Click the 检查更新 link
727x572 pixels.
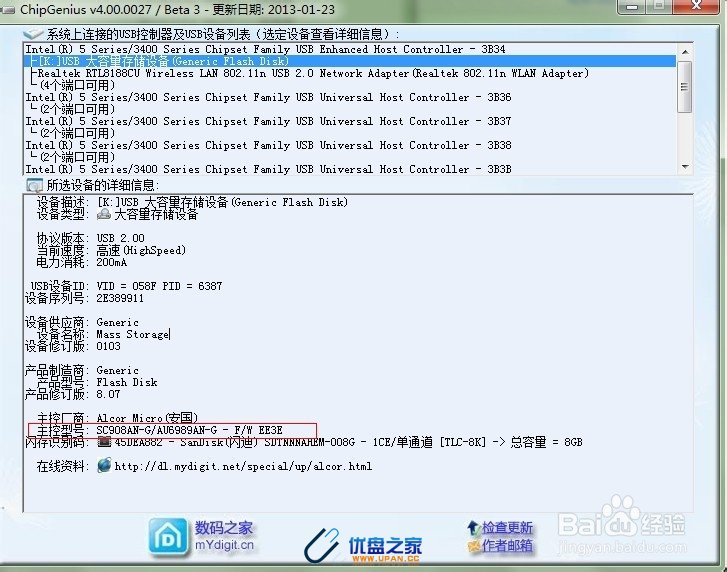click(507, 528)
